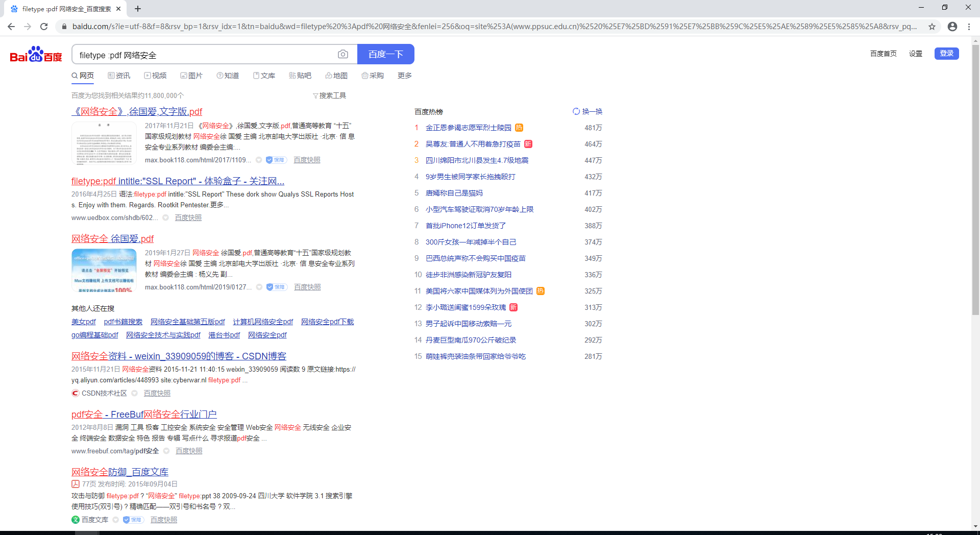Screen dimensions: 980x535
Task: Click the browser forward arrow
Action: pyautogui.click(x=28, y=27)
